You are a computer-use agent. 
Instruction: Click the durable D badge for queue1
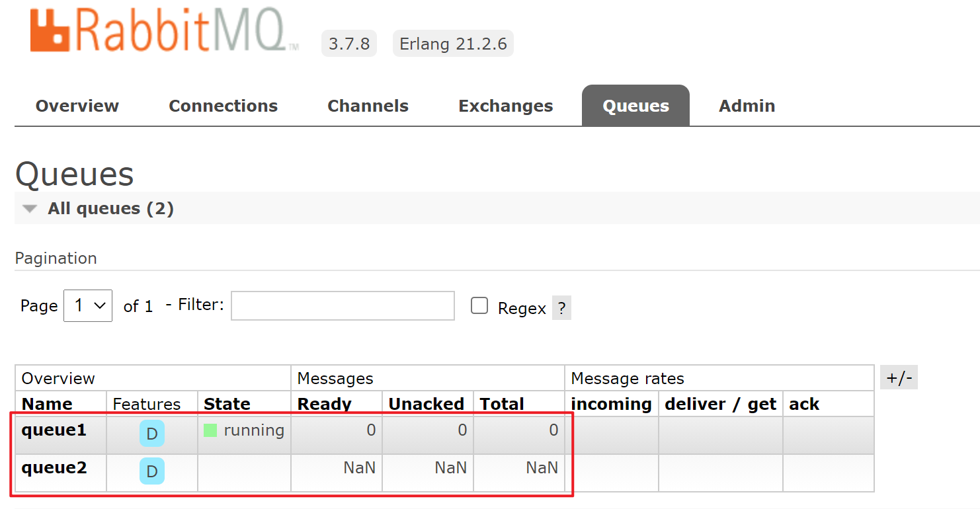click(151, 434)
